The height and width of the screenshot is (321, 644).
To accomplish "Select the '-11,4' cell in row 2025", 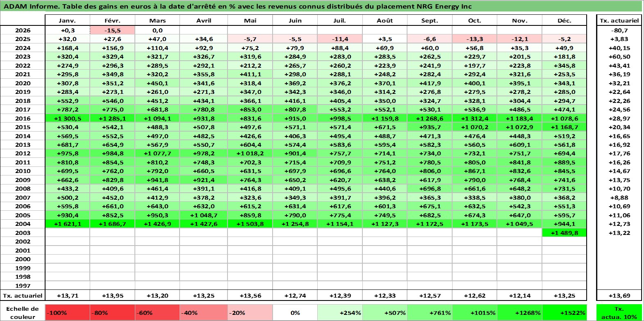I will point(340,39).
